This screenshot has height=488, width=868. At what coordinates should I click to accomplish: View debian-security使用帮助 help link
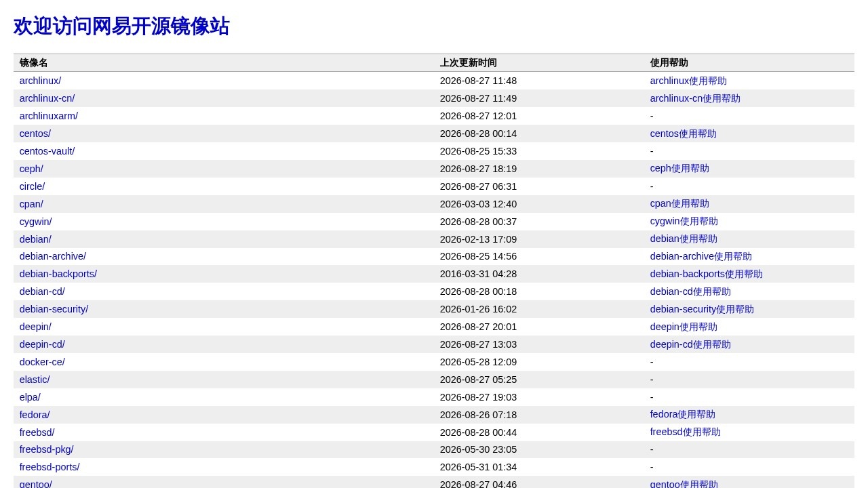point(702,309)
